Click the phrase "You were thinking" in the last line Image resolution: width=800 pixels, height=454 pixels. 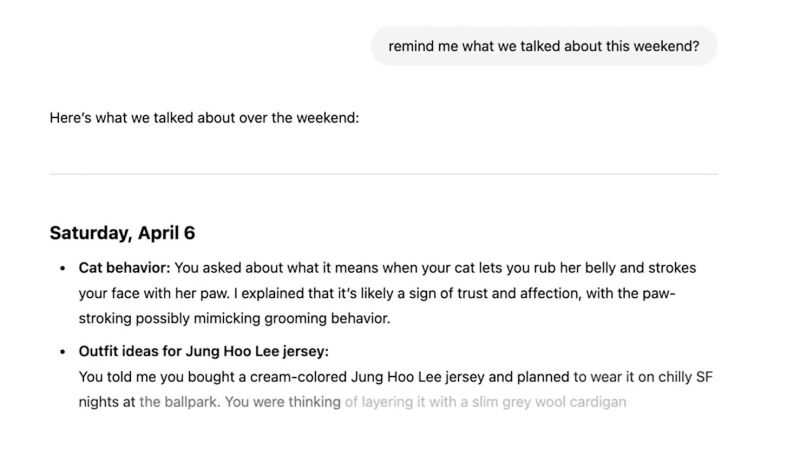[283, 402]
